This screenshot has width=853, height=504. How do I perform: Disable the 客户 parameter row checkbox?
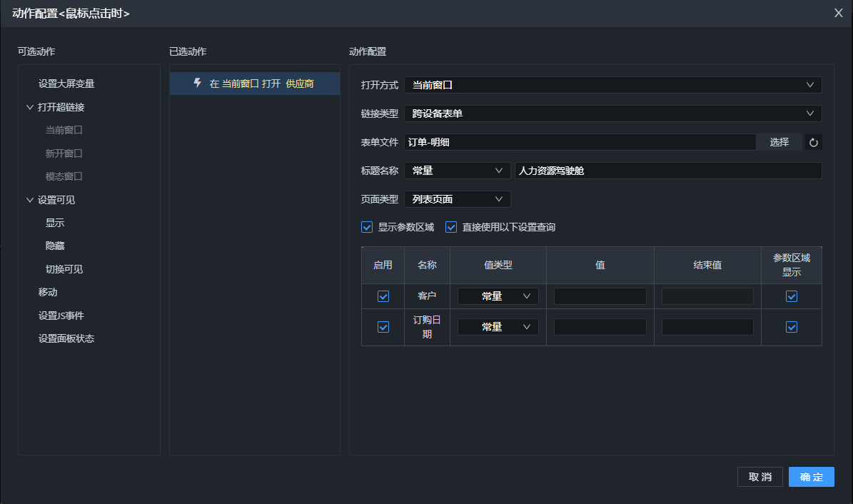click(383, 296)
